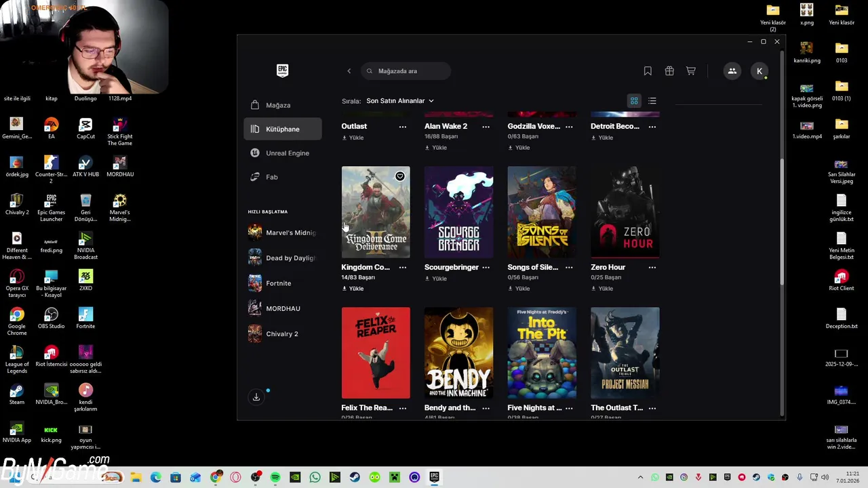
Task: Select the OBS Studio desktop shortcut
Action: [x=51, y=319]
